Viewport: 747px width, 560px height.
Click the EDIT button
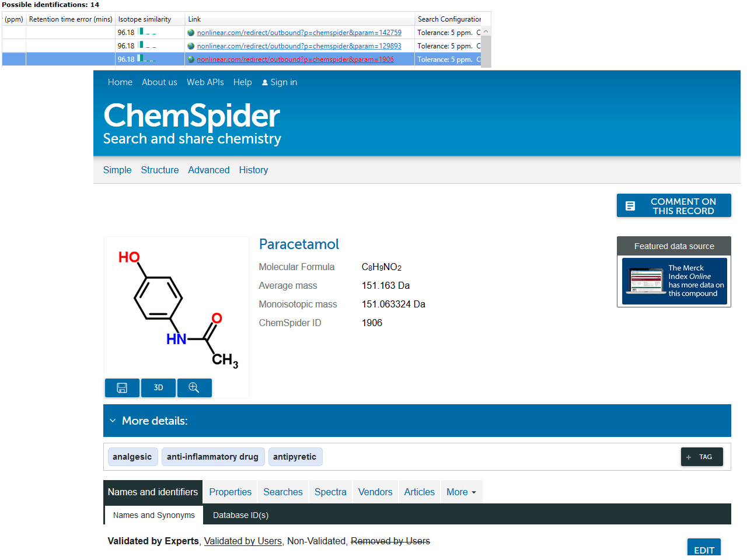coord(704,548)
